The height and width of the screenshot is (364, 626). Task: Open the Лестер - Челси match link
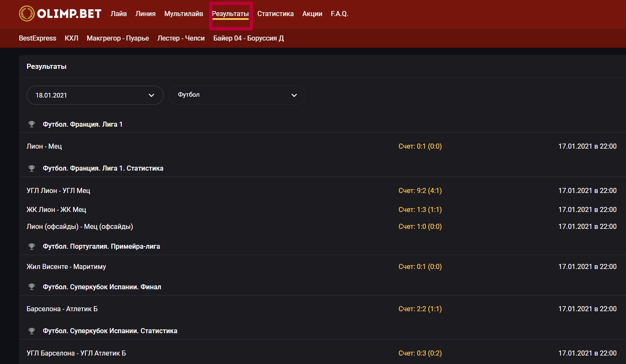pos(181,38)
